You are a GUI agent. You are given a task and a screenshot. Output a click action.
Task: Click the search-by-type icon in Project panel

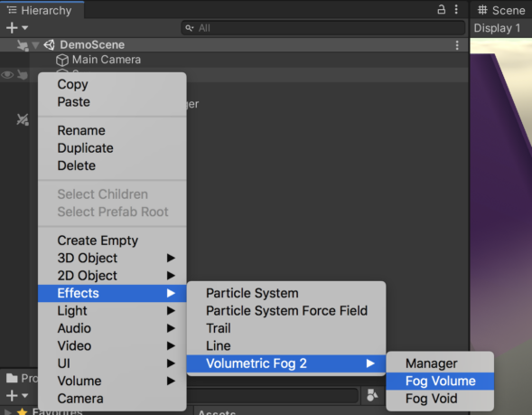372,395
